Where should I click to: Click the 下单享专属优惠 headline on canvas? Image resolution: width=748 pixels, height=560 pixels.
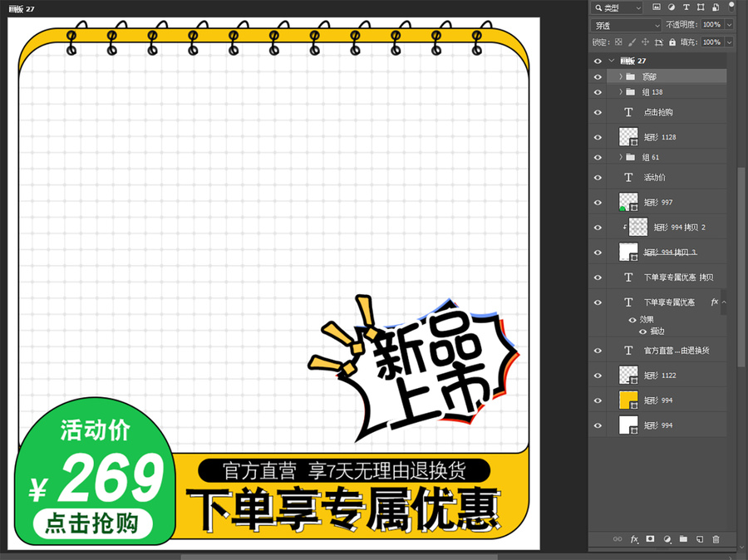click(343, 509)
